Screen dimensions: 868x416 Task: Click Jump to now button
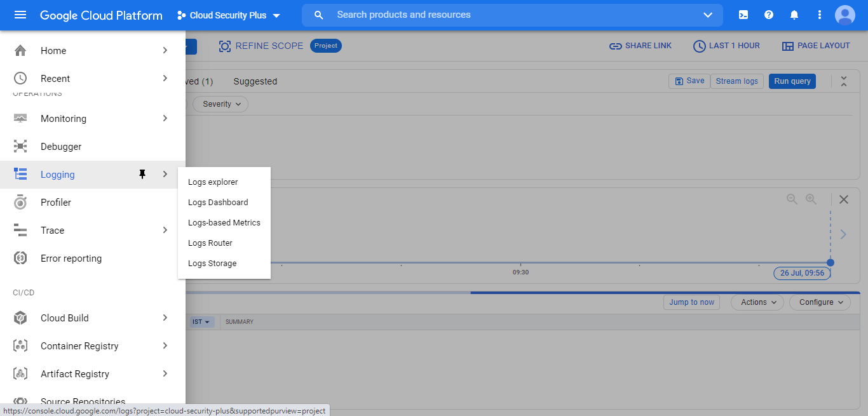pyautogui.click(x=691, y=302)
